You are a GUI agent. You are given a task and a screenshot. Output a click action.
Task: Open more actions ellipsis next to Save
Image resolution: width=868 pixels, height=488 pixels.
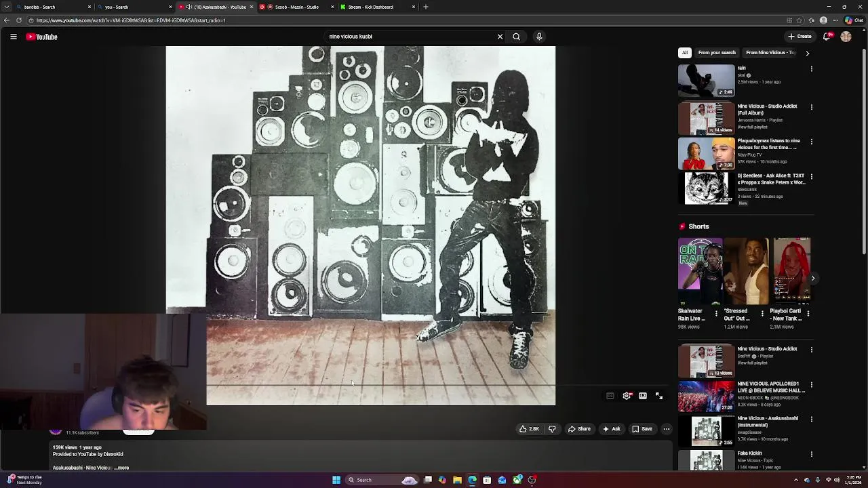click(x=666, y=429)
